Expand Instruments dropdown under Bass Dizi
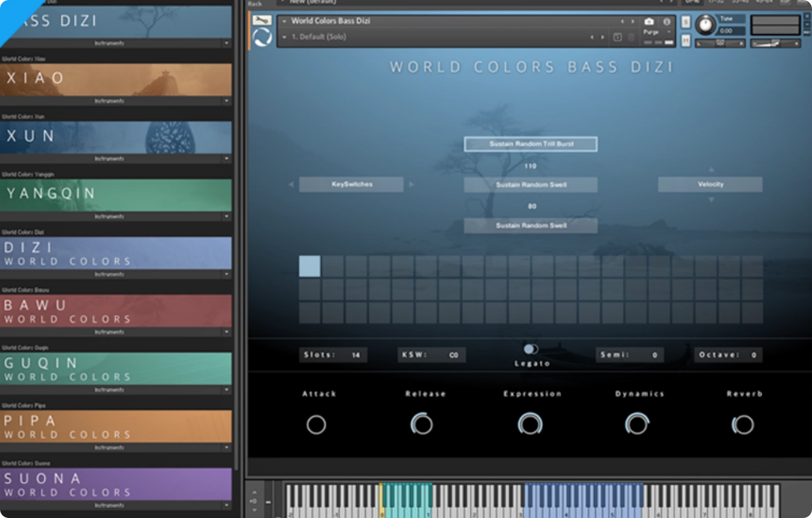This screenshot has height=518, width=812. point(227,43)
